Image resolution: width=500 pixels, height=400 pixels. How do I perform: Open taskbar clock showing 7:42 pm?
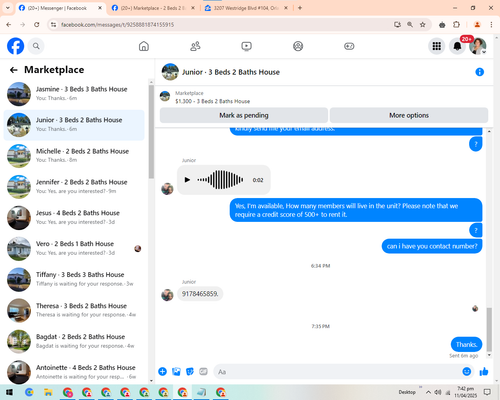pyautogui.click(x=466, y=392)
